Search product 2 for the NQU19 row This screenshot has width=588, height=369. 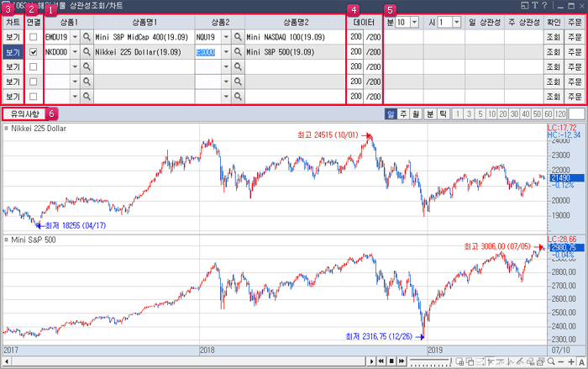coord(238,37)
